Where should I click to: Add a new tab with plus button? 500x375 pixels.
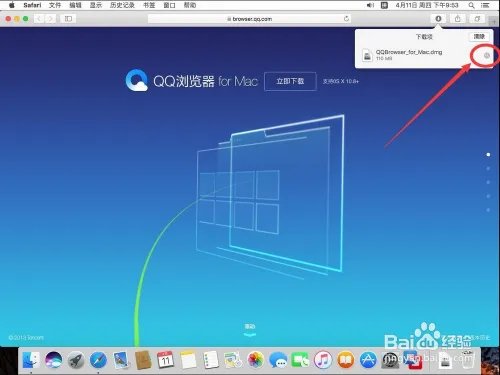493,21
